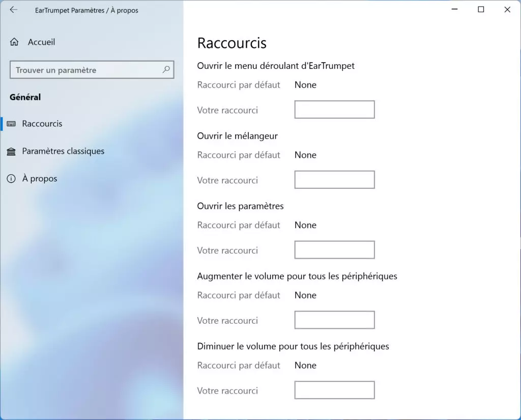The image size is (521, 420).
Task: Set shortcut field for Augmenter le volume
Action: pyautogui.click(x=335, y=320)
